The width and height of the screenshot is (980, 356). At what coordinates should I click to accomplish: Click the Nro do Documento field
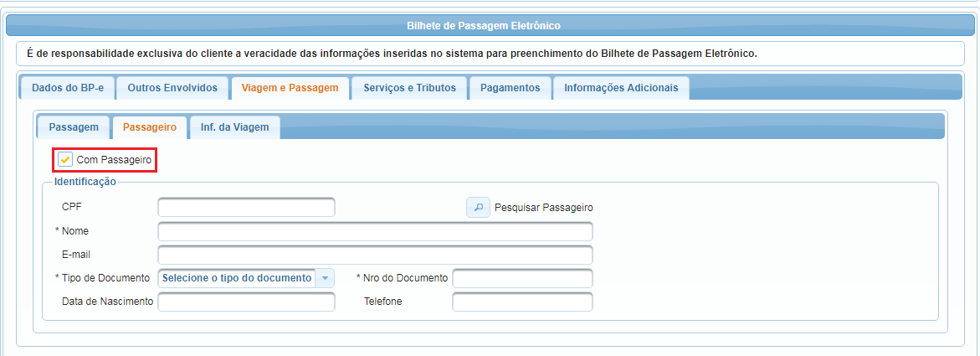[x=522, y=278]
